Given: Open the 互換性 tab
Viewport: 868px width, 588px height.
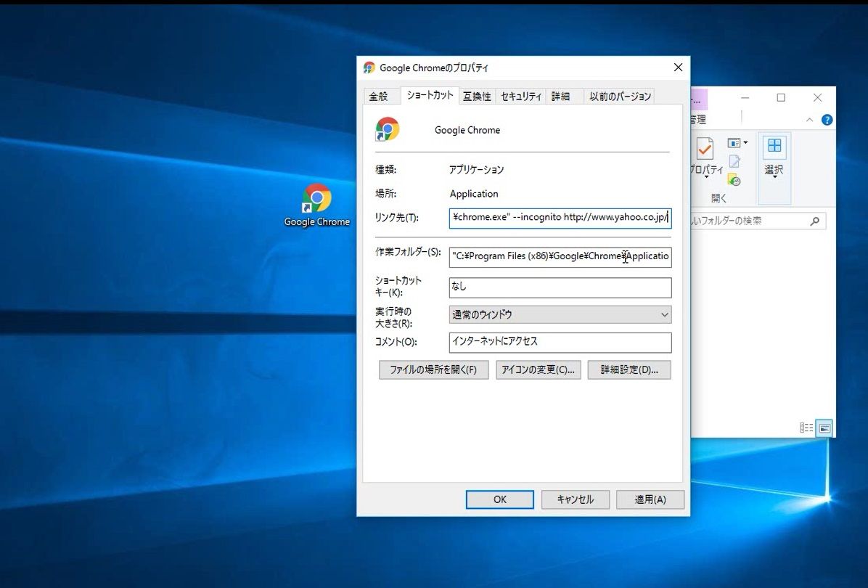Looking at the screenshot, I should [477, 97].
